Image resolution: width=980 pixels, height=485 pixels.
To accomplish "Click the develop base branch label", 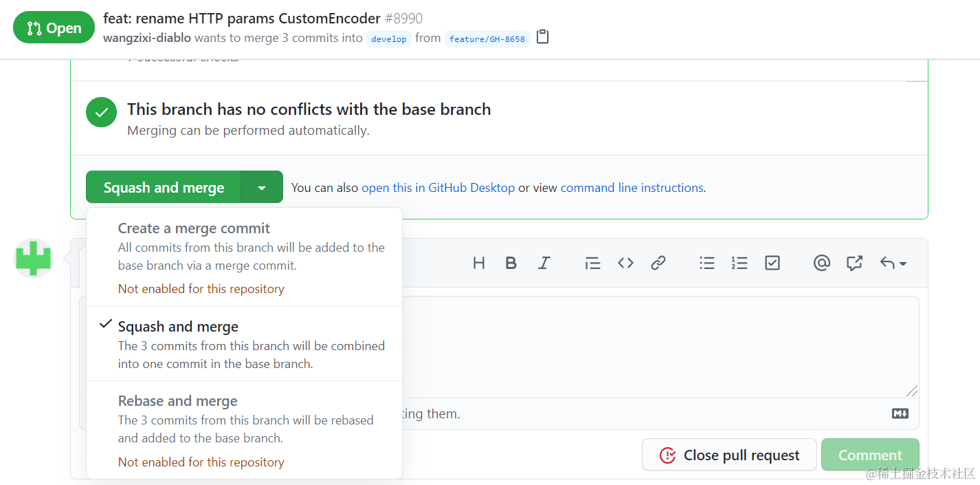I will coord(389,39).
